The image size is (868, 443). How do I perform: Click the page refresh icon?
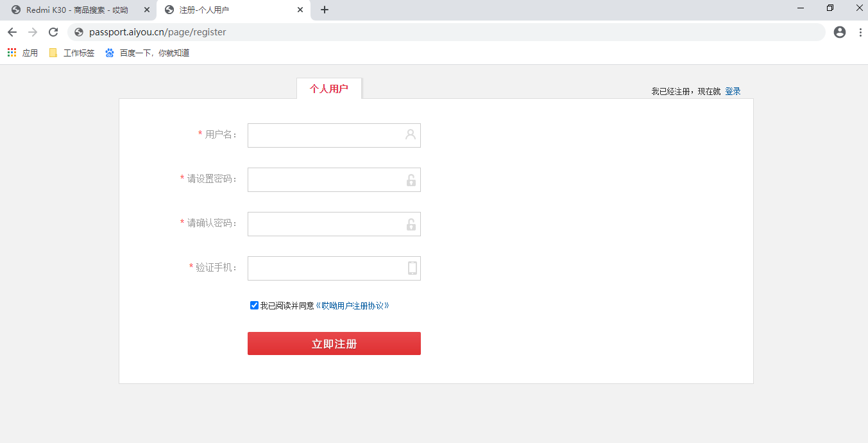54,31
